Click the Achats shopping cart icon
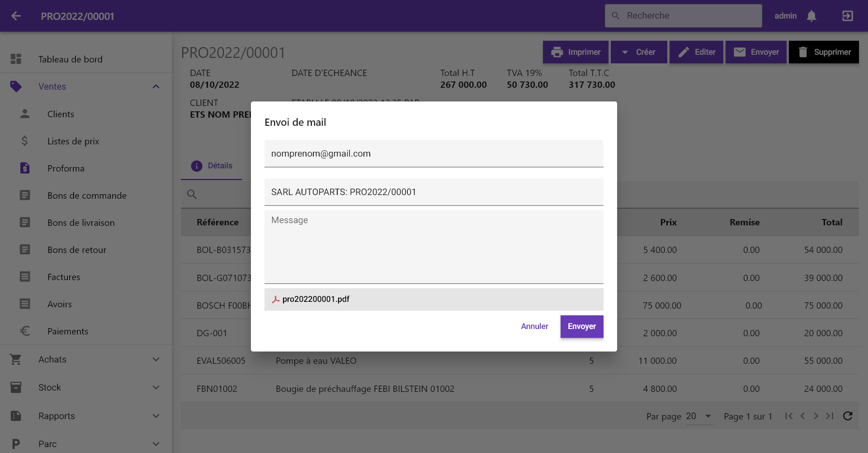 point(16,359)
